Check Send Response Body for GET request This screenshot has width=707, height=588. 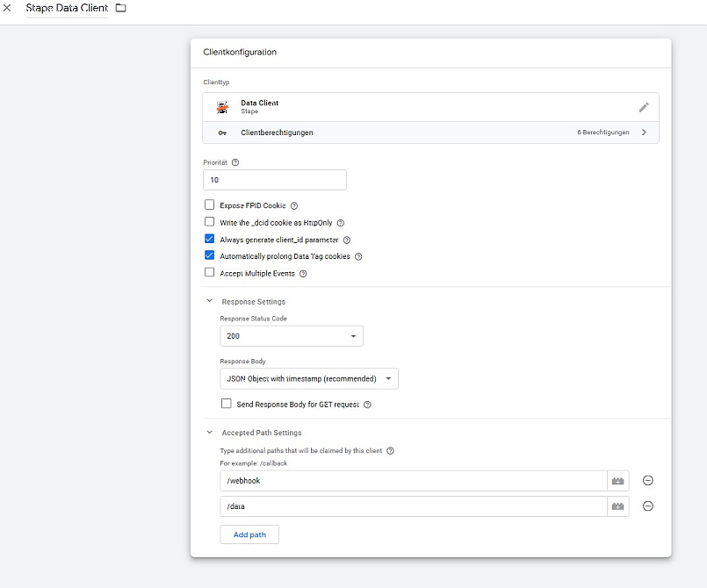[226, 404]
